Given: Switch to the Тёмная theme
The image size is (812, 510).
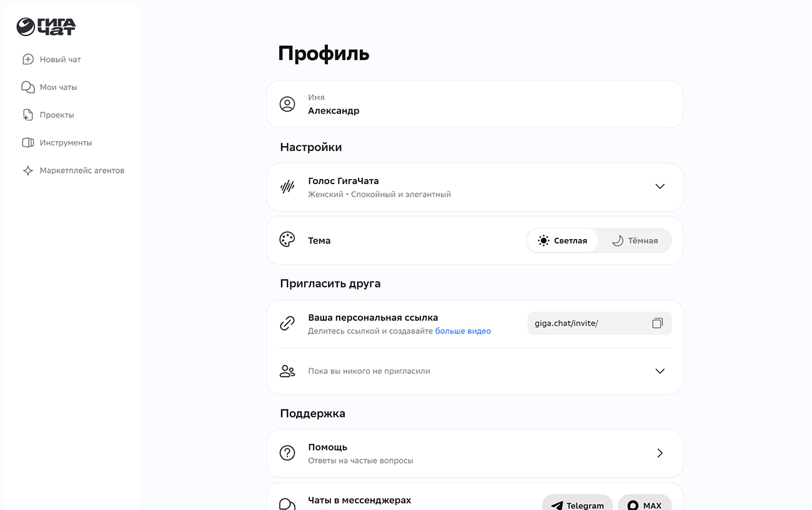Looking at the screenshot, I should pos(635,240).
